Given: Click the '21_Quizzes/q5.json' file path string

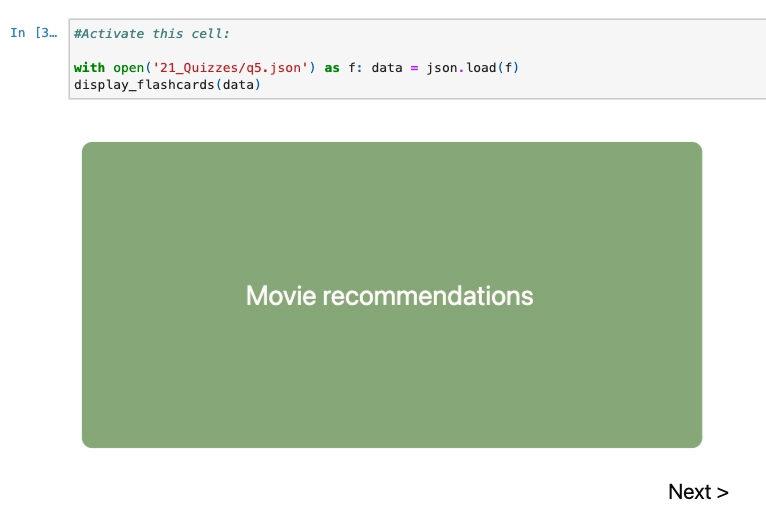Looking at the screenshot, I should pos(231,67).
